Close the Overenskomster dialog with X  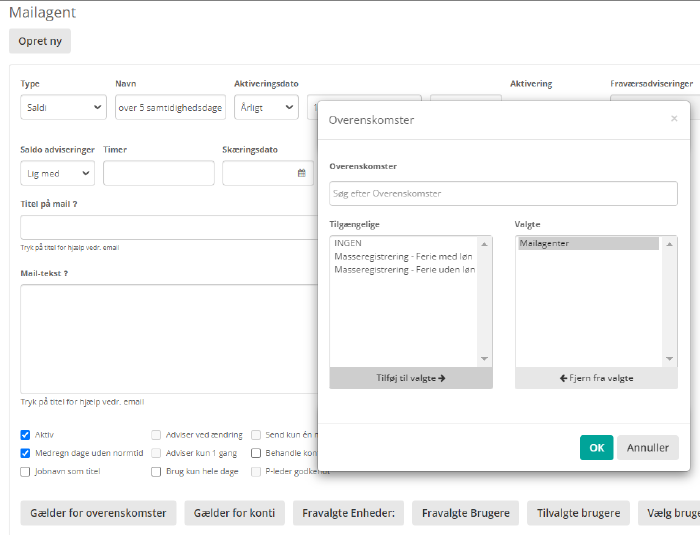[x=674, y=118]
